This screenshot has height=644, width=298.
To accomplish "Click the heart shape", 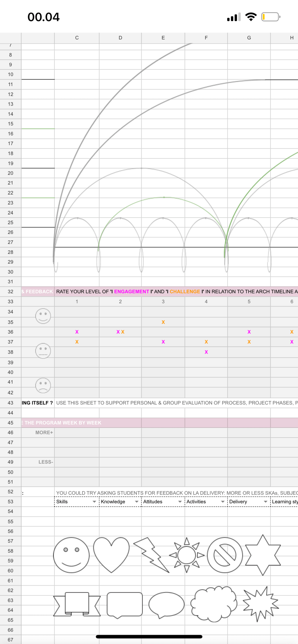I will [x=111, y=554].
